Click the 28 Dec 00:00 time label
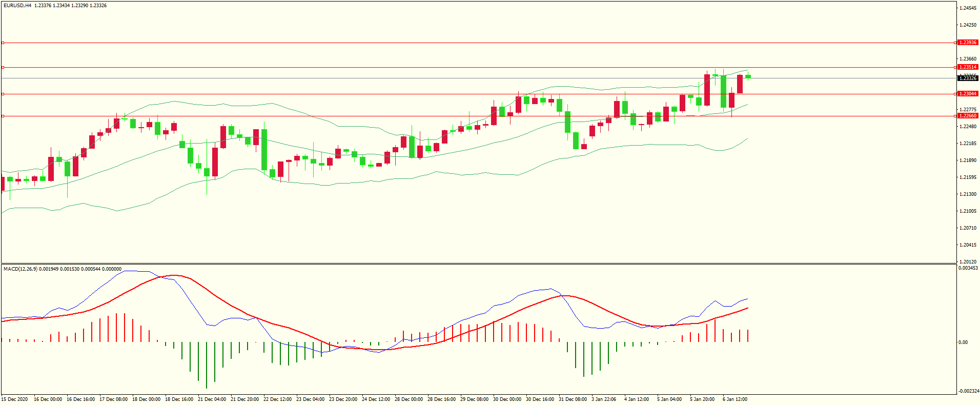This screenshot has height=405, width=980. pyautogui.click(x=409, y=399)
